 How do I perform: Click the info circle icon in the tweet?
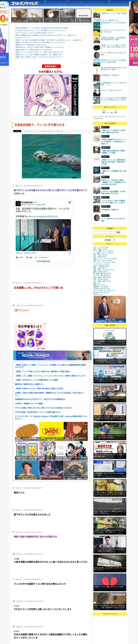pyautogui.click(x=70, y=253)
